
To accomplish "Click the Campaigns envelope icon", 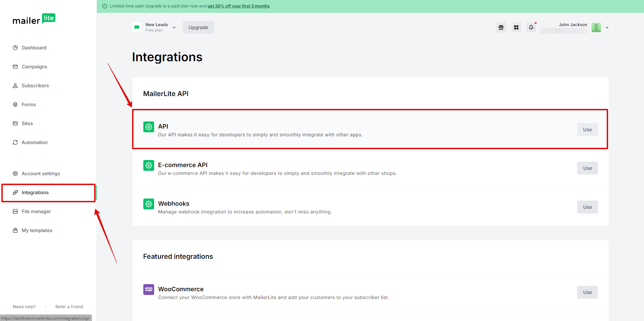I will 15,67.
